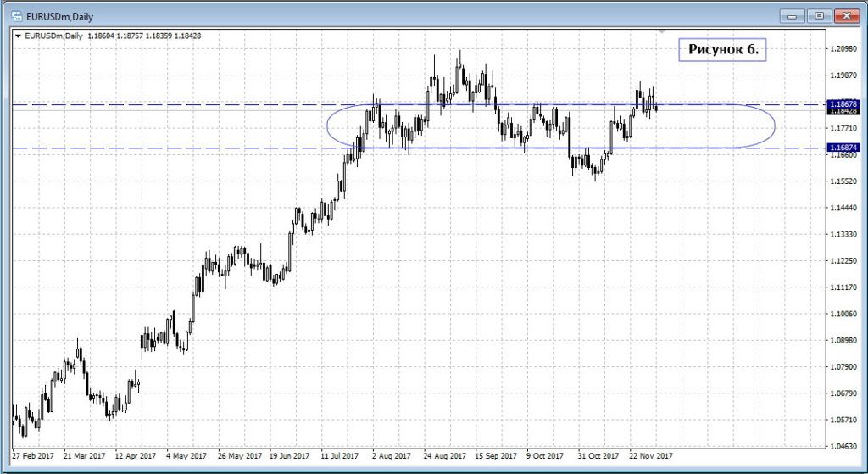Click the blue ellipse's right edge
The image size is (868, 474).
pyautogui.click(x=775, y=127)
